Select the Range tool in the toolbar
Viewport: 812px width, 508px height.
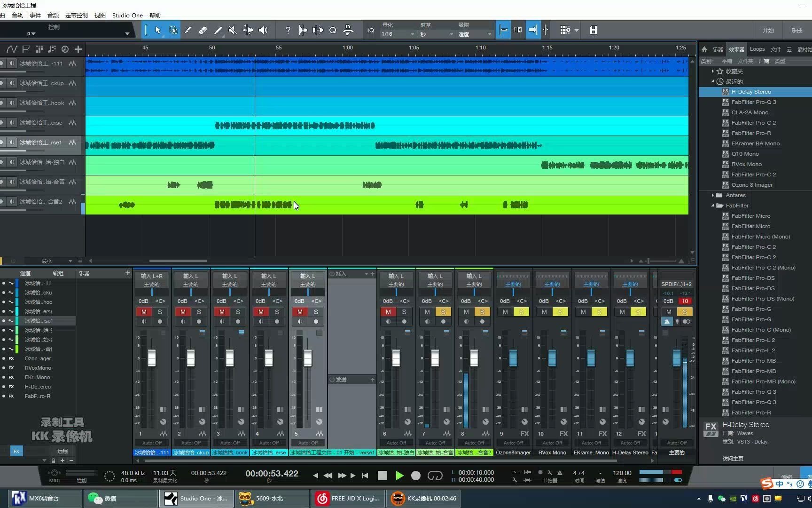click(173, 30)
